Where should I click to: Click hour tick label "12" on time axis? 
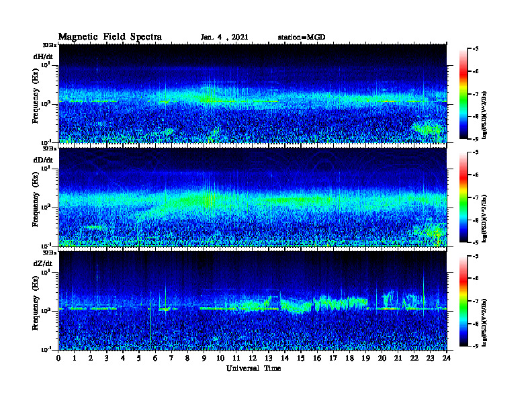click(x=253, y=358)
